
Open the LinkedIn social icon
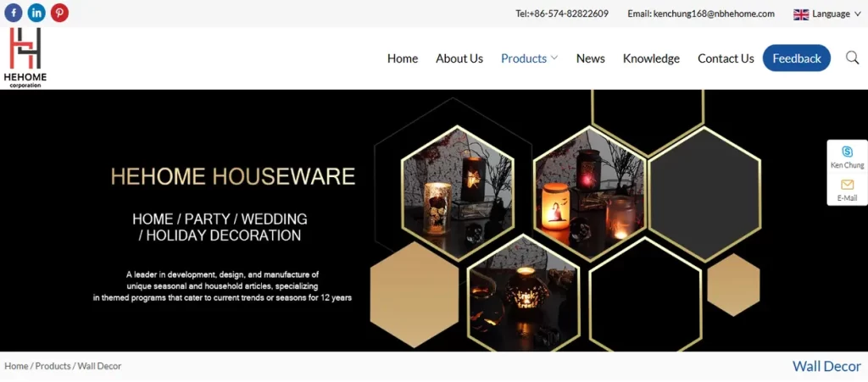pos(36,13)
